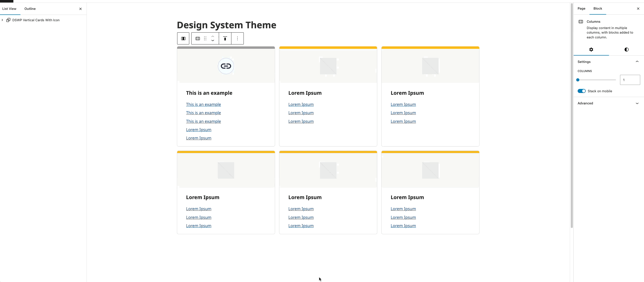Click the Columns icon in sidebar header
Image resolution: width=644 pixels, height=282 pixels.
[581, 22]
